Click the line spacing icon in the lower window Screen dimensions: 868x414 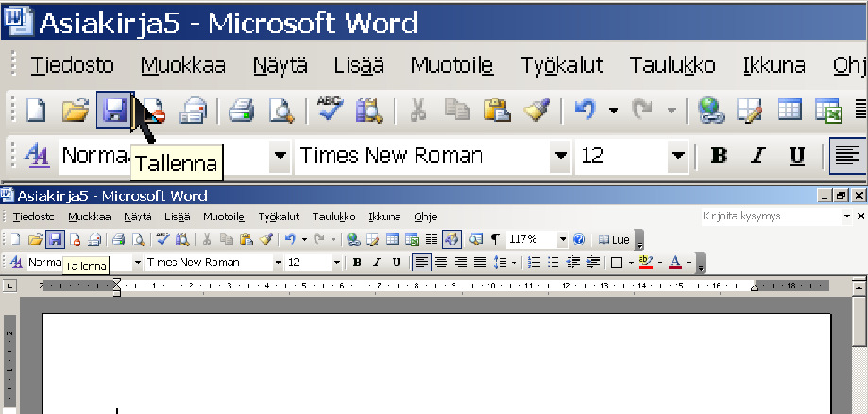pos(500,263)
